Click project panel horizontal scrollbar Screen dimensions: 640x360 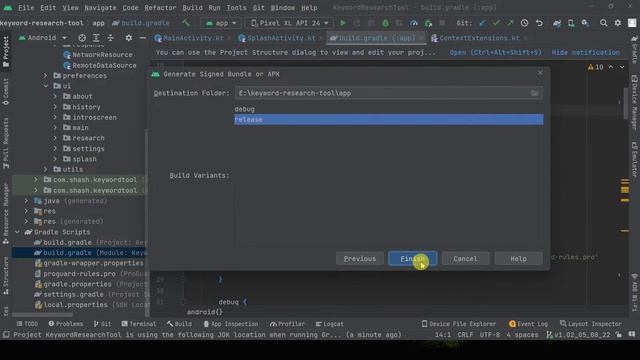coord(42,315)
